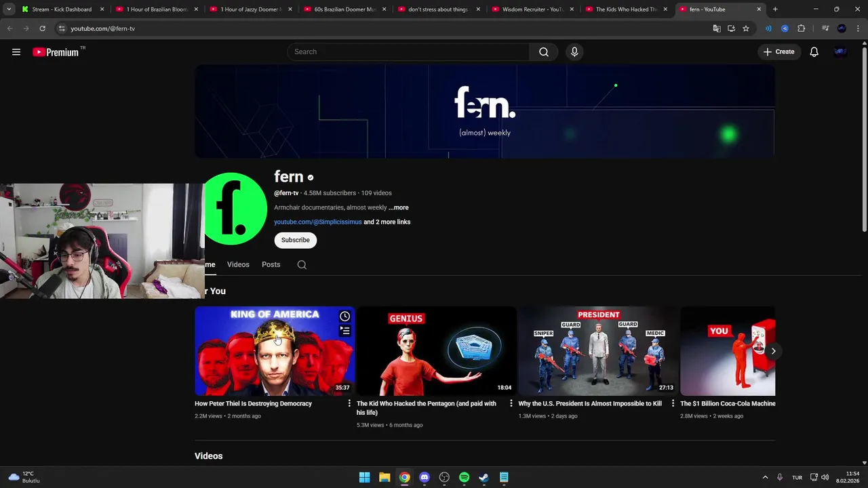The height and width of the screenshot is (488, 868).
Task: View site information icon in address bar
Action: pyautogui.click(x=62, y=28)
